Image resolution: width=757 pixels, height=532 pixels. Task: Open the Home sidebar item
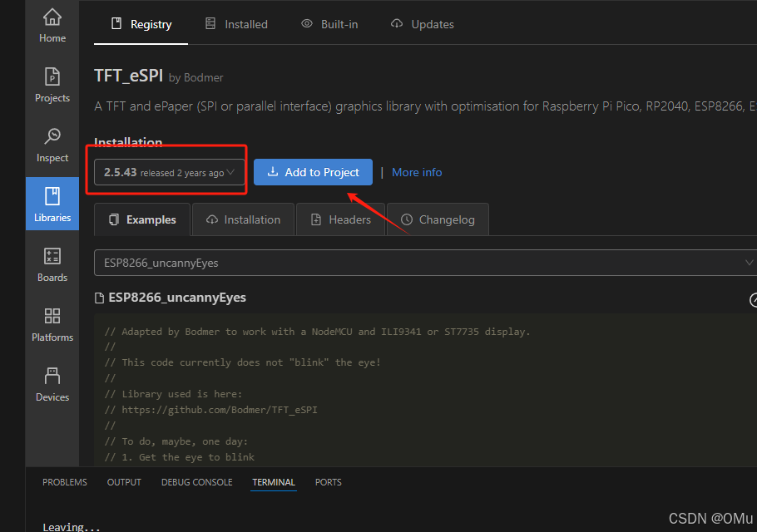[x=52, y=26]
